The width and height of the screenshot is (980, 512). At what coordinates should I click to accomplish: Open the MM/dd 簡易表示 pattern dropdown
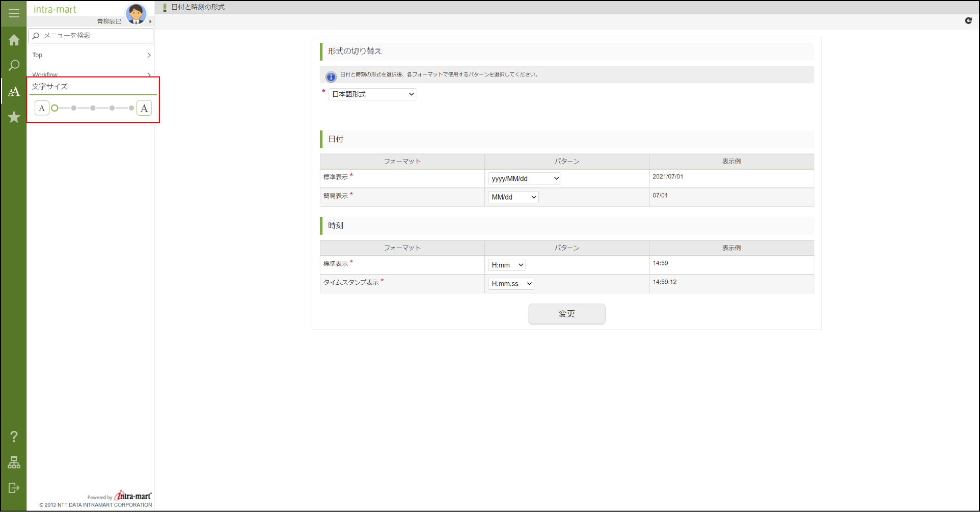tap(512, 197)
